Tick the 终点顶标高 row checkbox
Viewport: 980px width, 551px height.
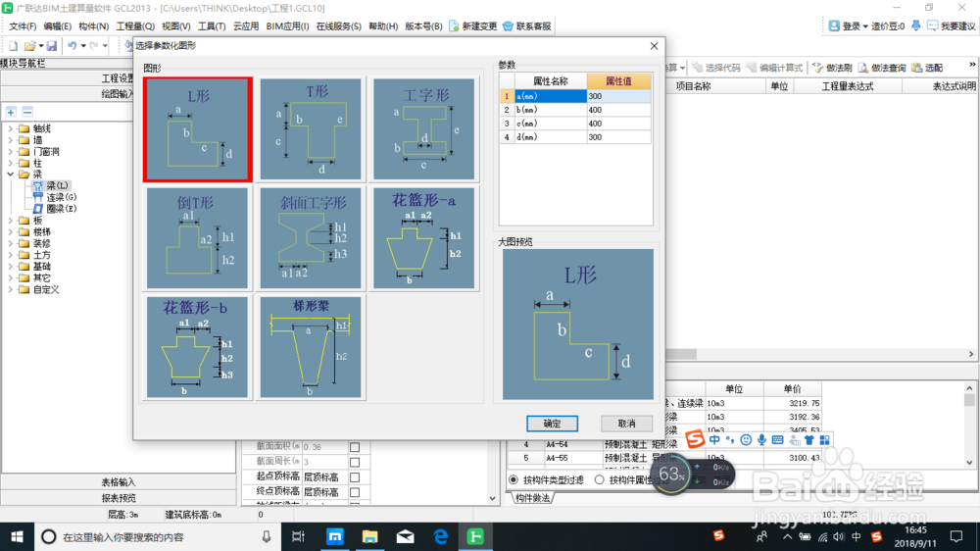click(355, 492)
